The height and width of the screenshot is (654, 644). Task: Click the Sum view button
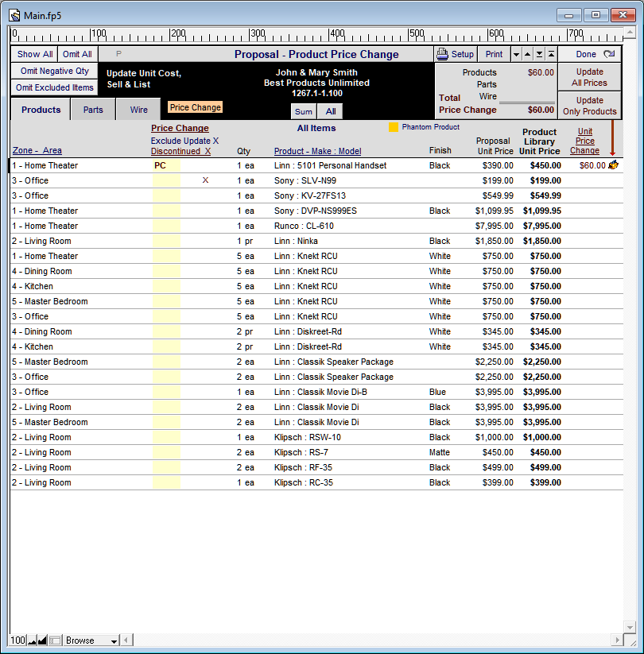coord(304,111)
